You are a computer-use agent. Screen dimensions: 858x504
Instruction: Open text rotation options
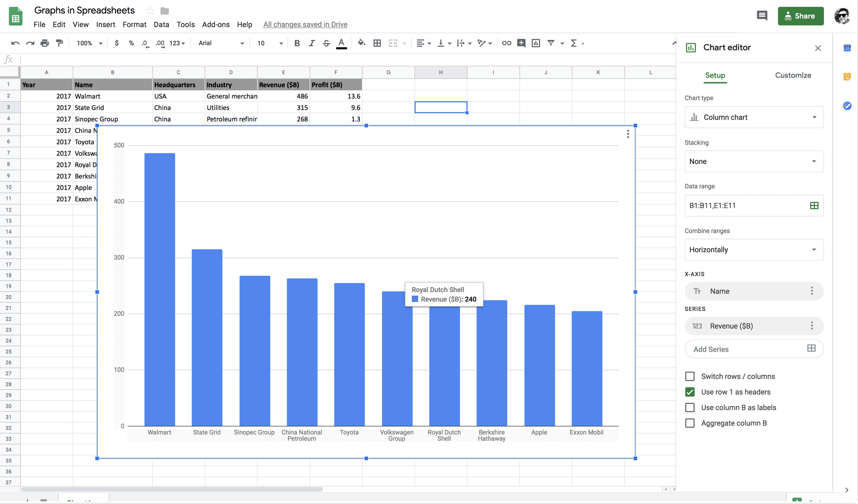[484, 43]
